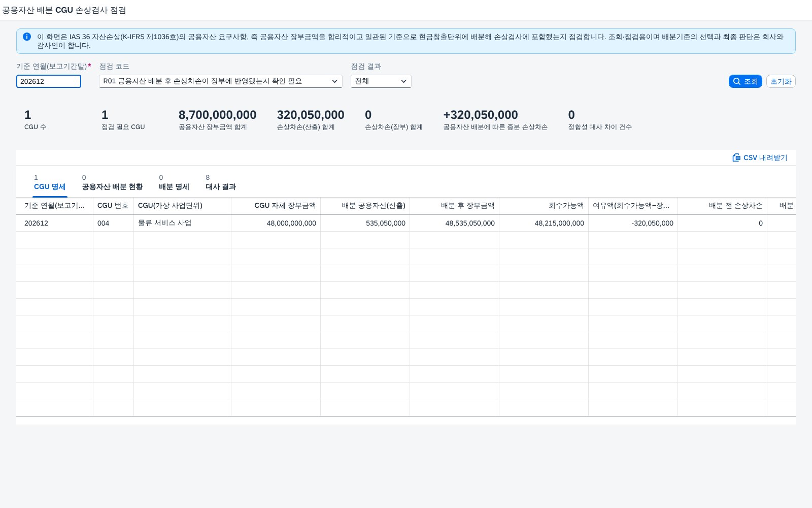Click the 초기화 reset button
The height and width of the screenshot is (508, 812).
781,81
